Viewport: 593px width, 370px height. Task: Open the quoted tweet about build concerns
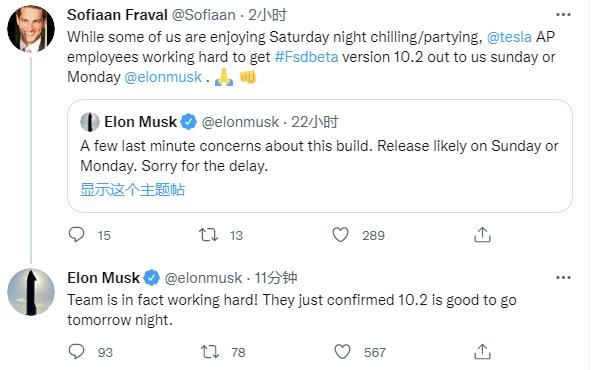click(x=320, y=156)
